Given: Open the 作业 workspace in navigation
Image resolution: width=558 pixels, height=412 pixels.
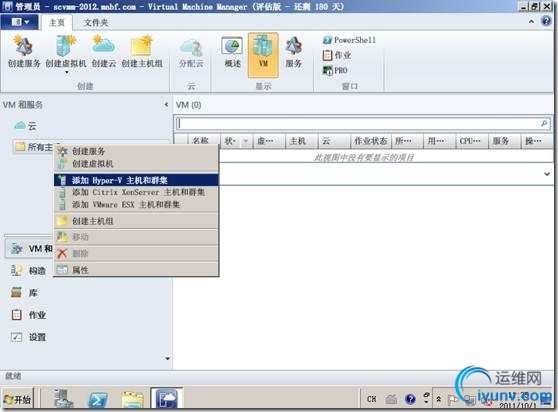Looking at the screenshot, I should [28, 315].
